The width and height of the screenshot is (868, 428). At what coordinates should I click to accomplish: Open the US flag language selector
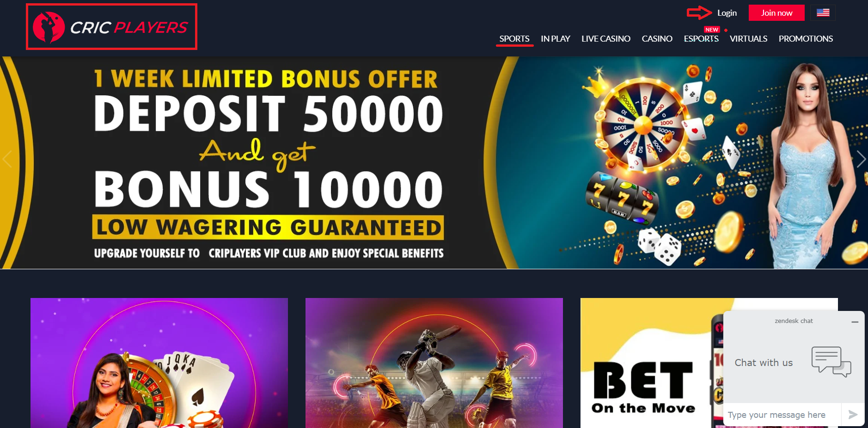click(823, 12)
